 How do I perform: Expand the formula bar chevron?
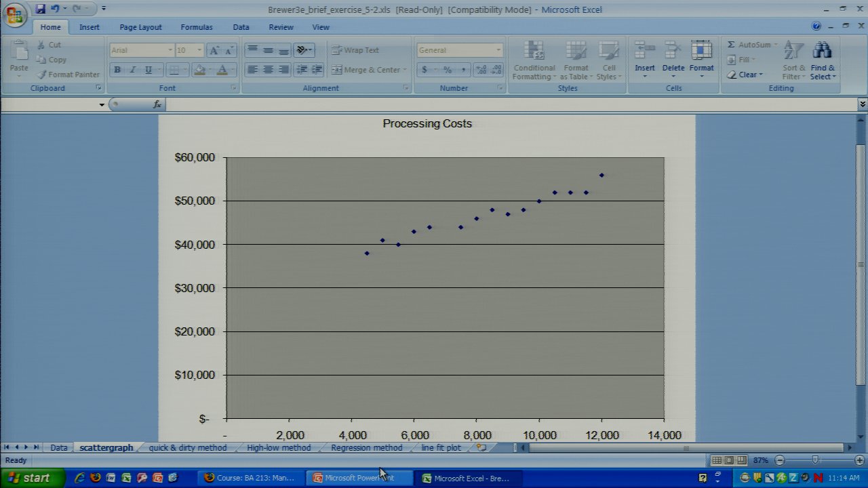coord(862,104)
